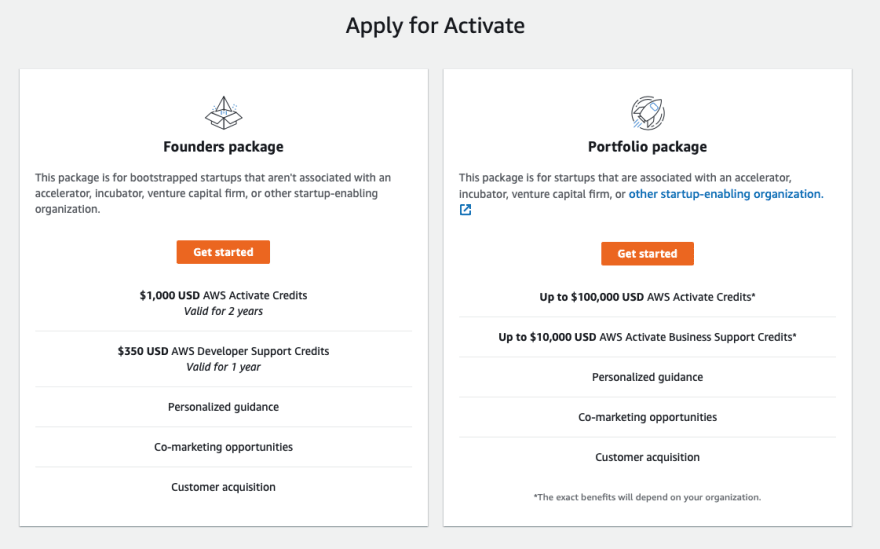Viewport: 880px width, 549px height.
Task: Click Personalized guidance in the Founders package
Action: (x=223, y=407)
